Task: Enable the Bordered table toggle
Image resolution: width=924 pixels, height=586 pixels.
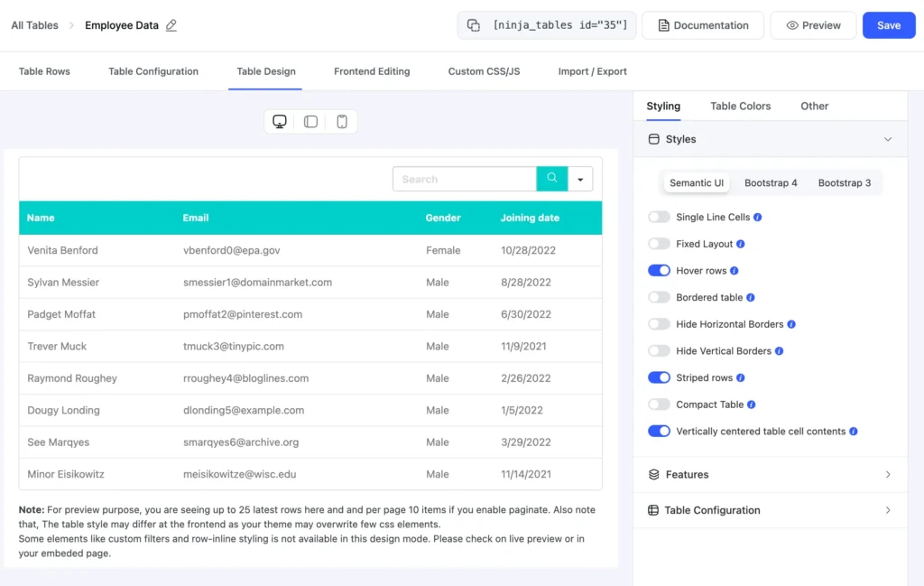Action: pos(659,298)
